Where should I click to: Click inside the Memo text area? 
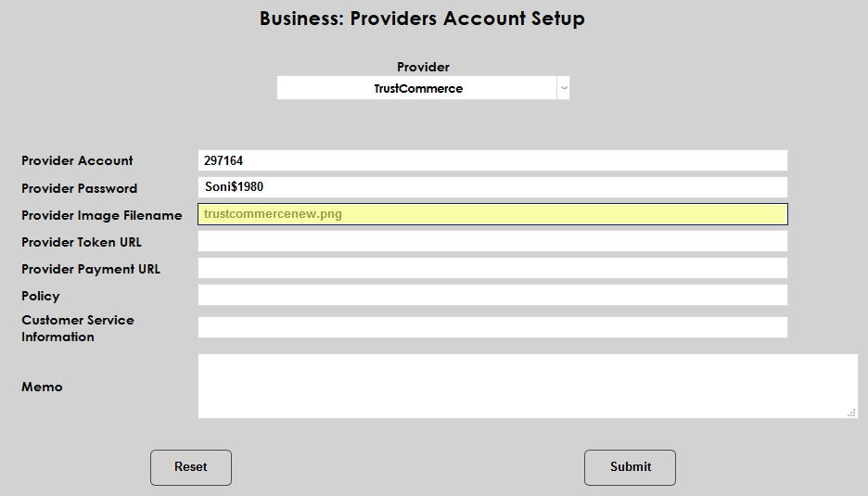(528, 386)
